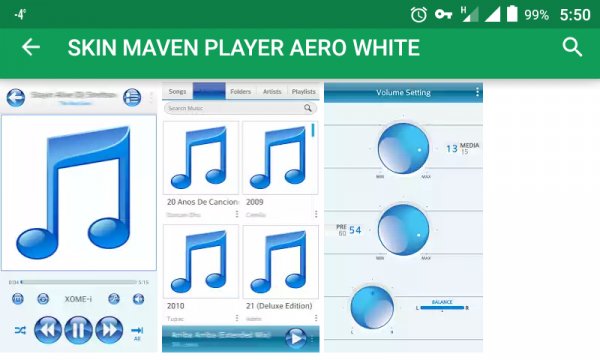Select the 2010 album title
600x360 pixels.
tap(176, 306)
